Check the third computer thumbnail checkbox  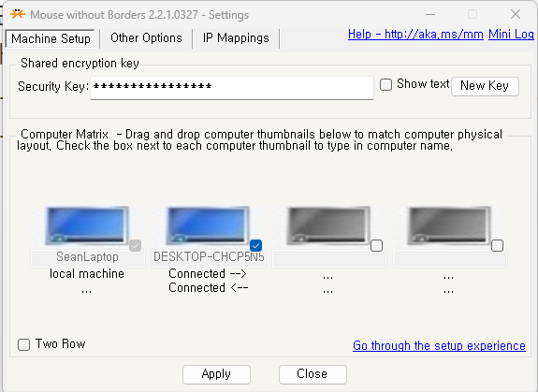click(x=377, y=245)
